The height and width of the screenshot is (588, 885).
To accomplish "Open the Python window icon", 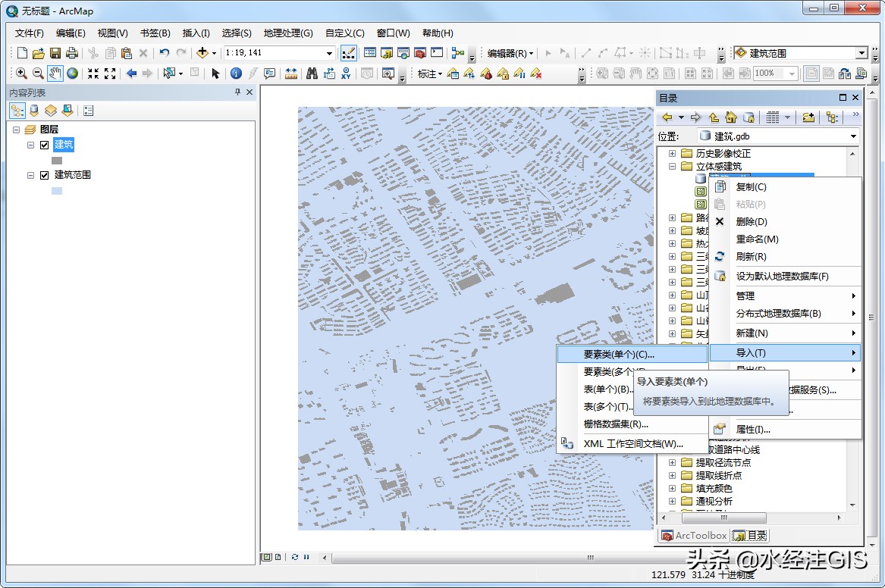I will 437,53.
